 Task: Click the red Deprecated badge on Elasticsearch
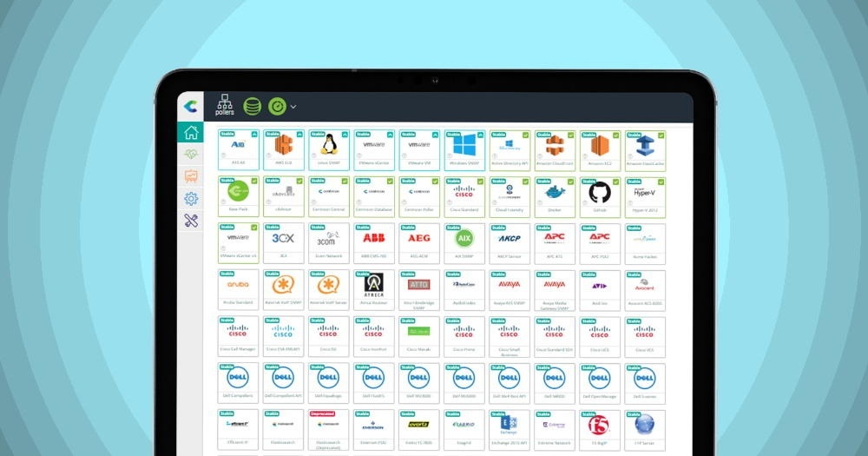click(x=322, y=414)
